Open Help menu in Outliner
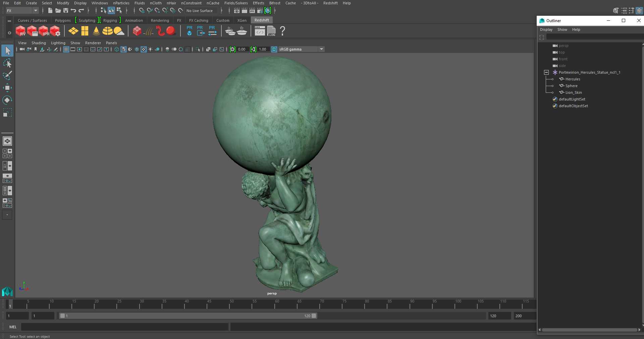This screenshot has height=339, width=644. [576, 29]
